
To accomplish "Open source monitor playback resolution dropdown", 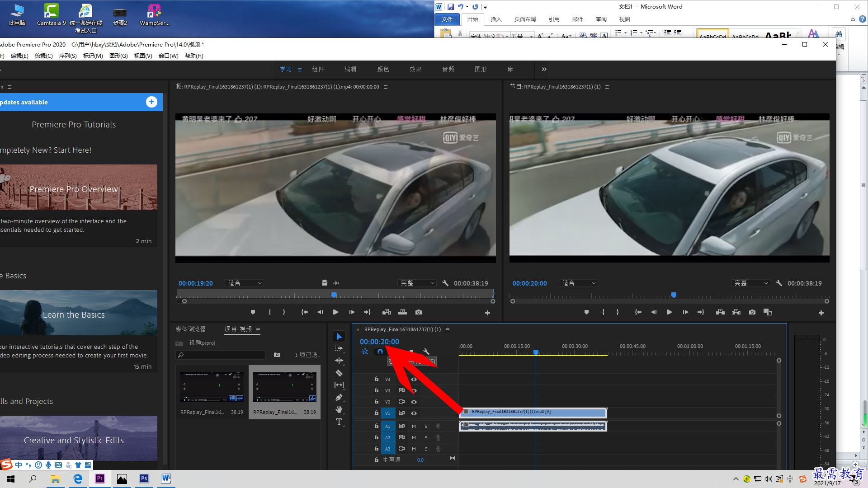I will tap(417, 283).
